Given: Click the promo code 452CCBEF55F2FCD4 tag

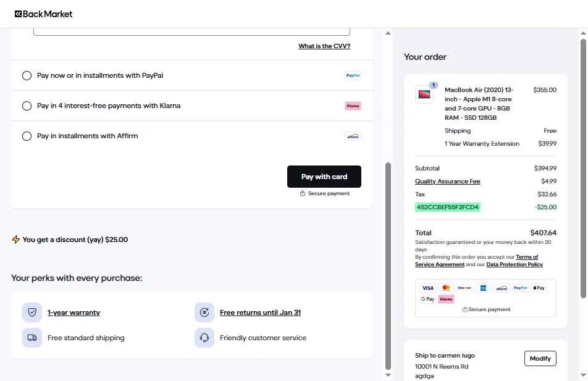Looking at the screenshot, I should 447,207.
